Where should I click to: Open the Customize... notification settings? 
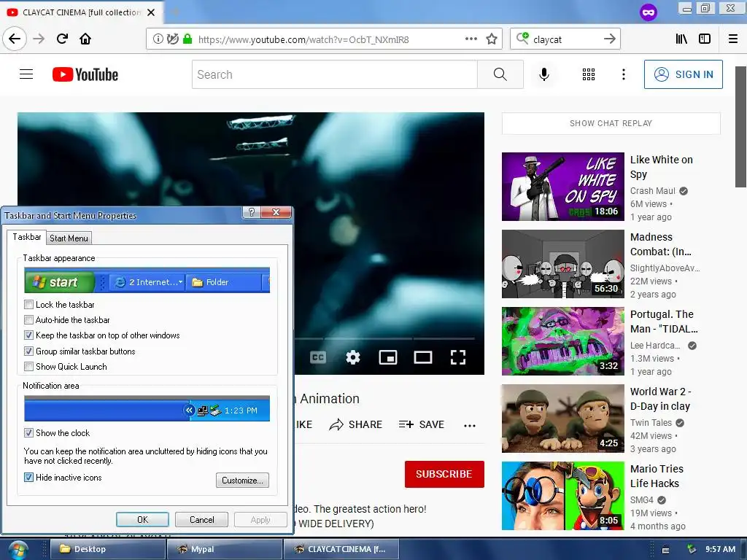(242, 480)
